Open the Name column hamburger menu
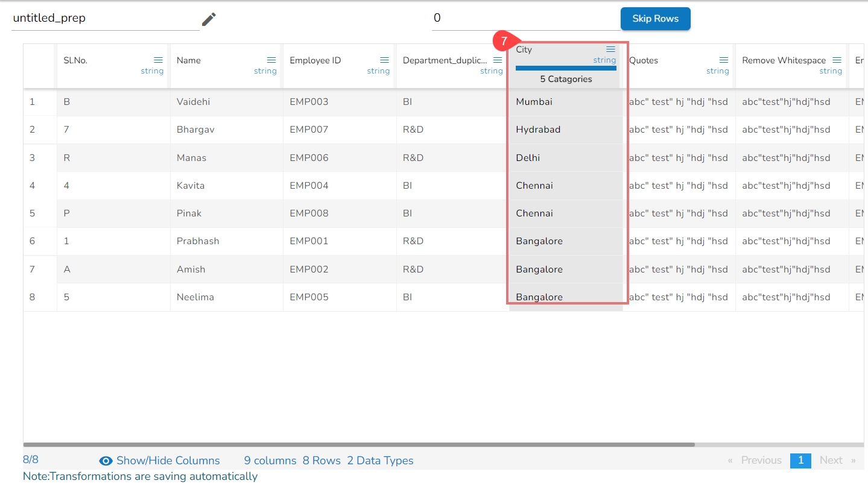Viewport: 868px width, 492px height. pyautogui.click(x=271, y=60)
